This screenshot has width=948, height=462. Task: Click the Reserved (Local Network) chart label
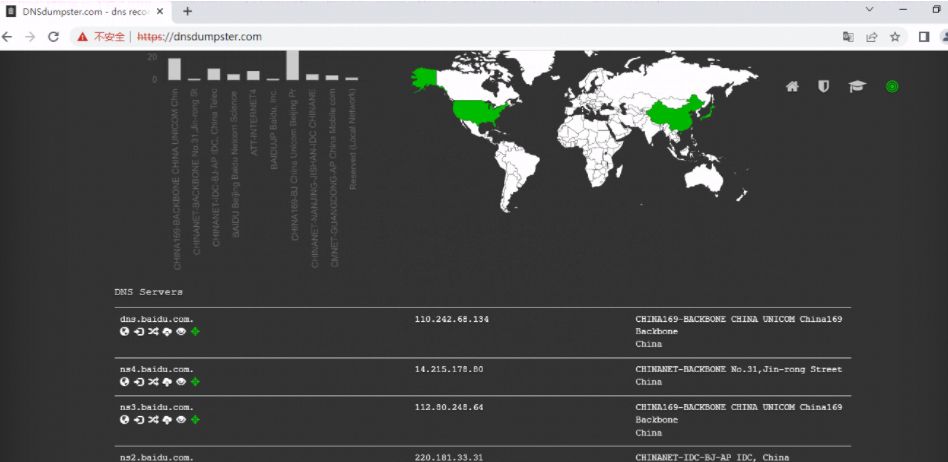[352, 139]
